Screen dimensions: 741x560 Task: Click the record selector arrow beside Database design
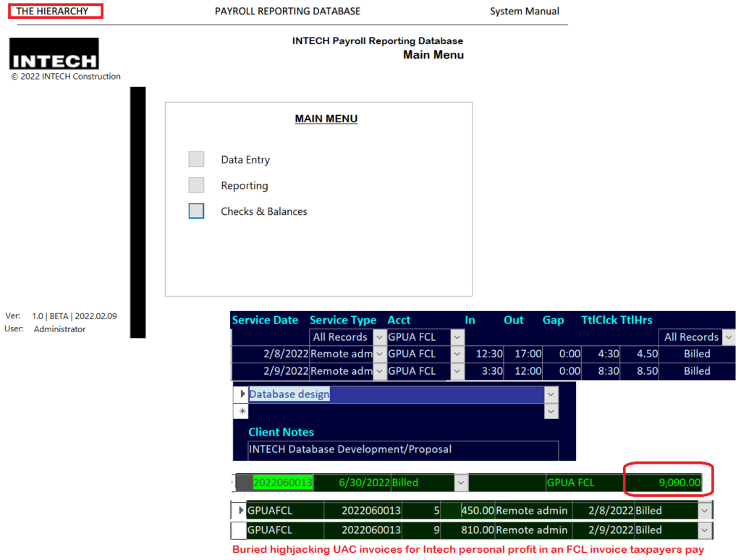point(242,394)
